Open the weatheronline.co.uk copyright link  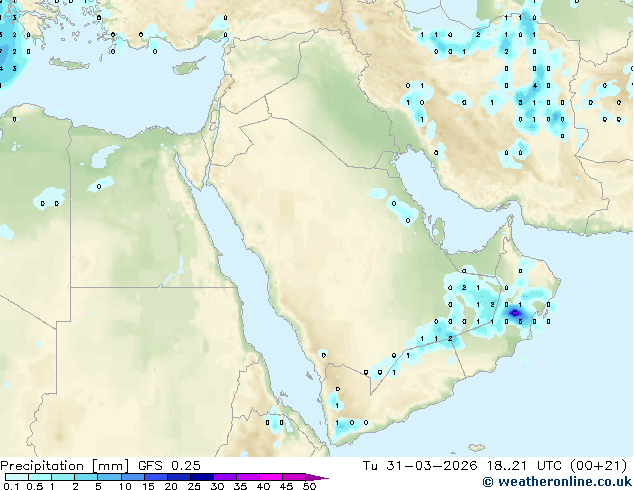pyautogui.click(x=557, y=482)
